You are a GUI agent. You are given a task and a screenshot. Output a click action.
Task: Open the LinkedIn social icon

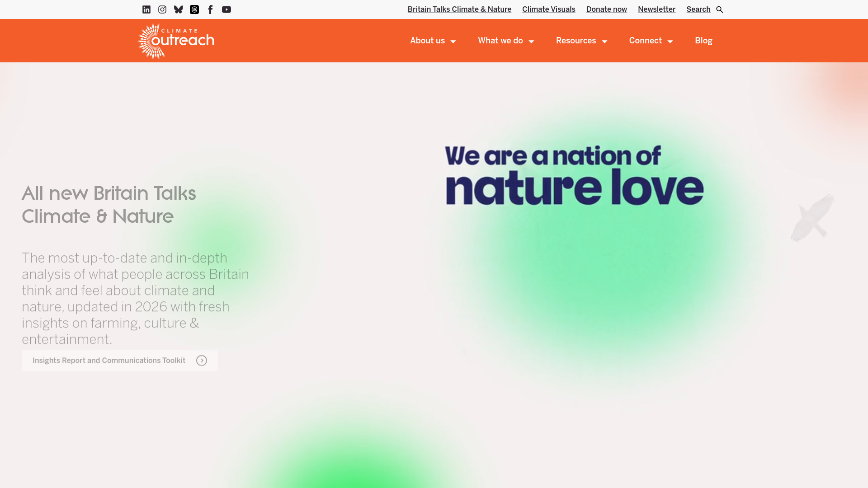(x=146, y=9)
